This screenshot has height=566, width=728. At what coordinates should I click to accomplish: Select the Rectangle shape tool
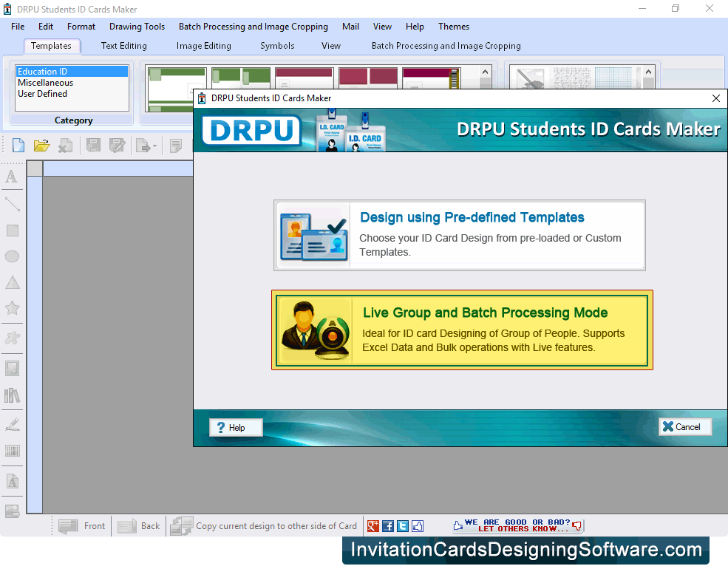[x=12, y=231]
